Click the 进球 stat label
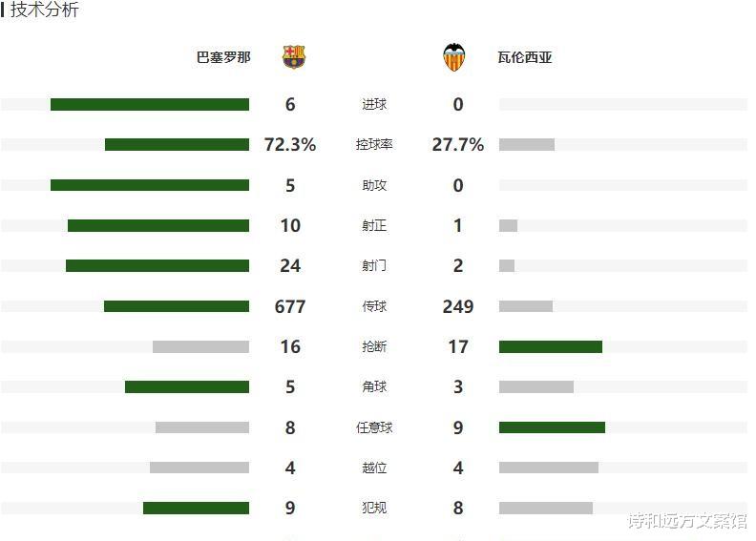Screen dimensions: 756x541 coord(374,105)
